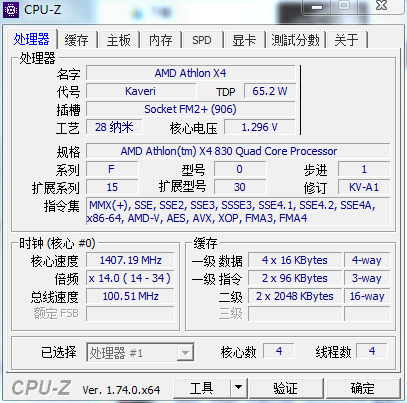This screenshot has height=403, width=407.
Task: Click the 16-way associativity value
Action: pyautogui.click(x=367, y=296)
